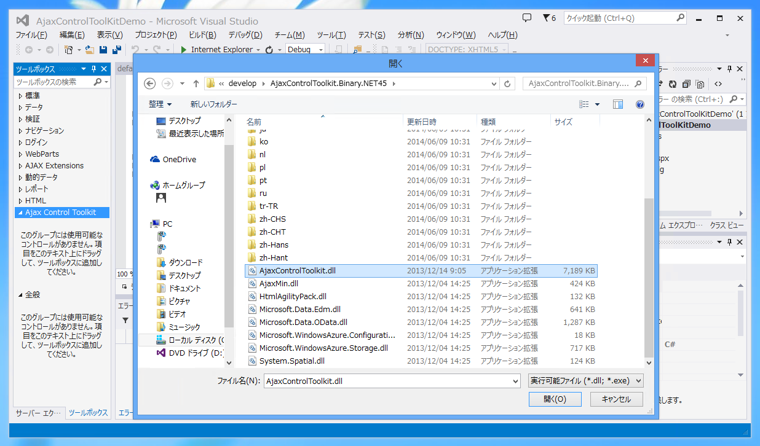The height and width of the screenshot is (446, 760).
Task: Change view layout icon in dialog
Action: tap(584, 104)
